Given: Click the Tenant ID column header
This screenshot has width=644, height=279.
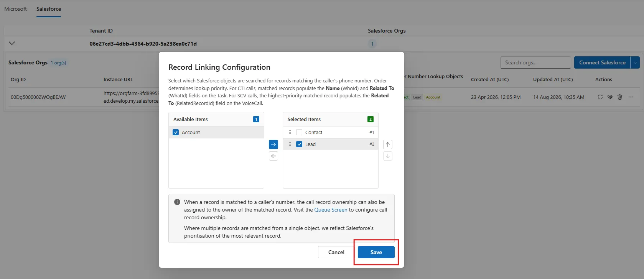Looking at the screenshot, I should tap(101, 31).
